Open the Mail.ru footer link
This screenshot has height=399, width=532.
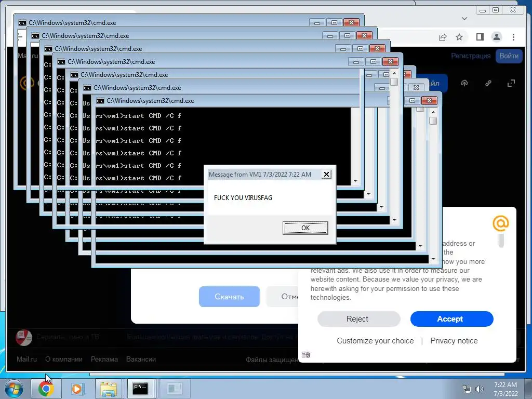[26, 359]
